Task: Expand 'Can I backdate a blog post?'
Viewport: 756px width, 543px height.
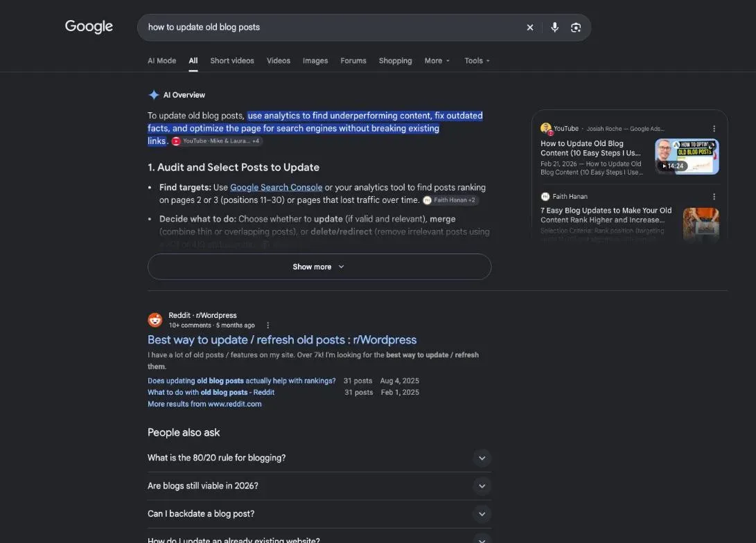Action: tap(319, 514)
